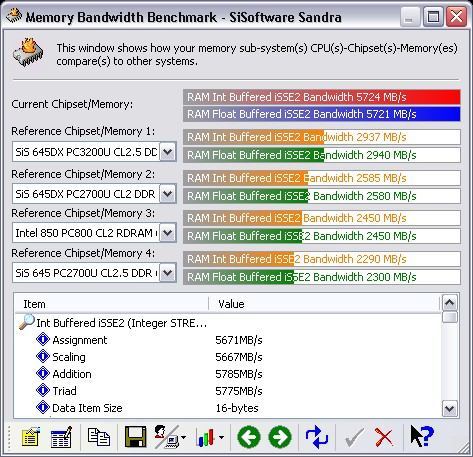Click the 5667MB/s value
This screenshot has width=473, height=457.
coord(239,357)
